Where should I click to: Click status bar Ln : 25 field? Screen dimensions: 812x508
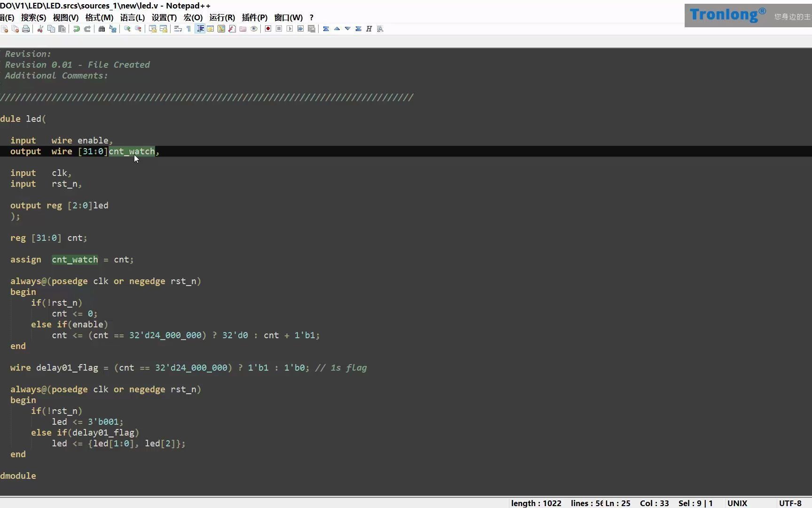[x=618, y=503]
